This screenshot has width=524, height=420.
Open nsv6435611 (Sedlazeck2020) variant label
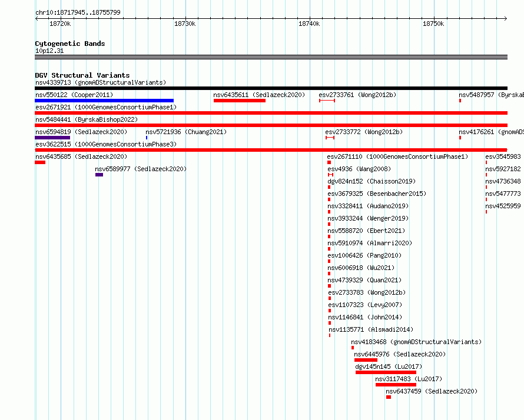click(259, 95)
